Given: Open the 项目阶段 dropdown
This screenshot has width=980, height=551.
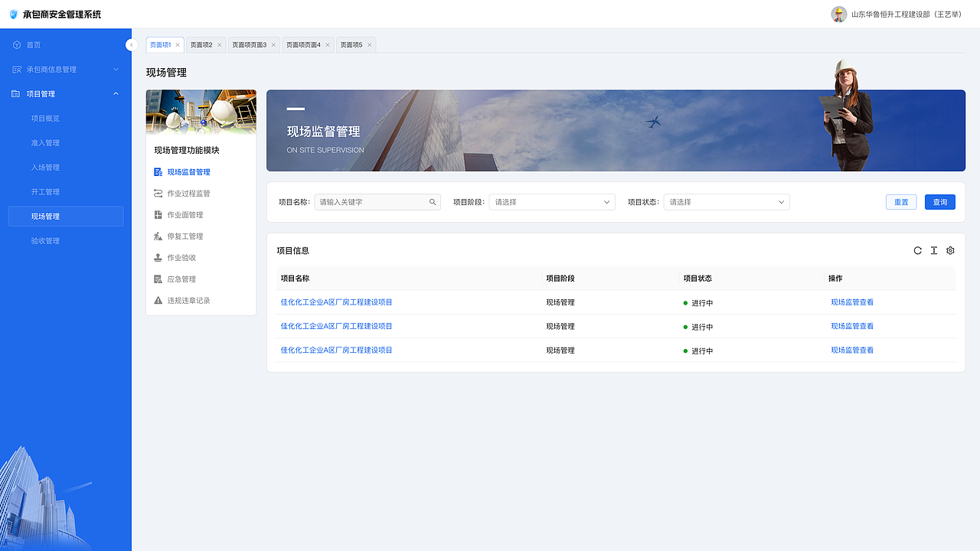Looking at the screenshot, I should (551, 201).
